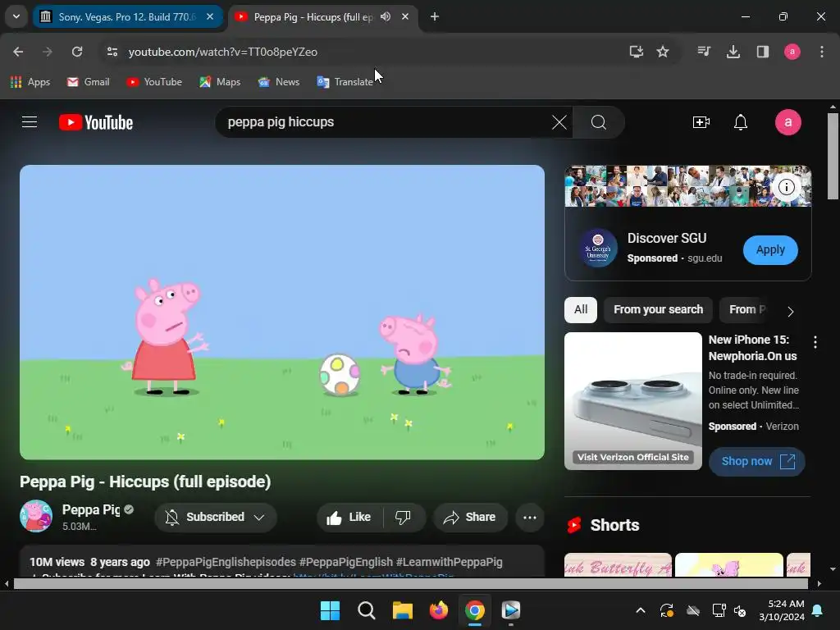
Task: Open ad info icon on SGU banner
Action: [x=787, y=187]
